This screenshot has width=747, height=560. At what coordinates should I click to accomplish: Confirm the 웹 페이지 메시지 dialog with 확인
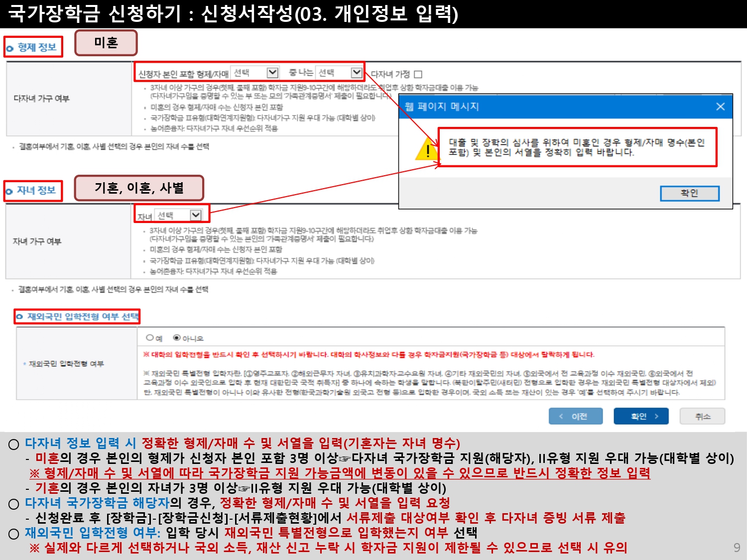[690, 193]
